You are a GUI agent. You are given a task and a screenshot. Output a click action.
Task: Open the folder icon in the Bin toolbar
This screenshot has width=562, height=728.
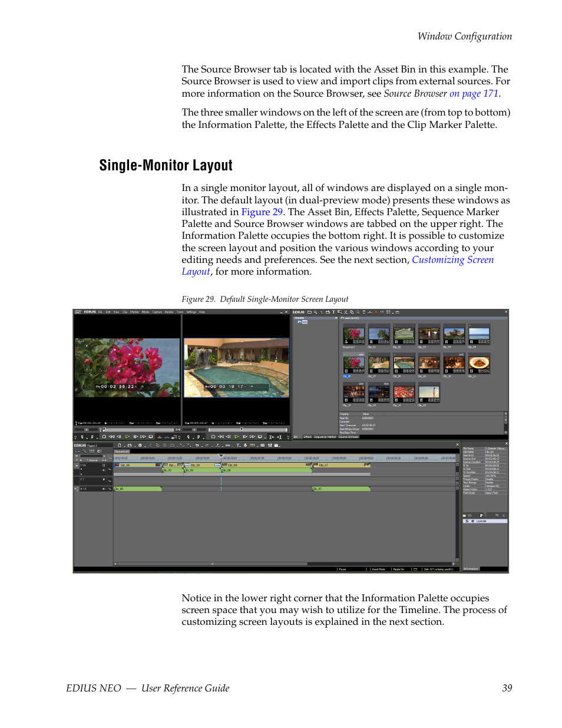point(309,312)
